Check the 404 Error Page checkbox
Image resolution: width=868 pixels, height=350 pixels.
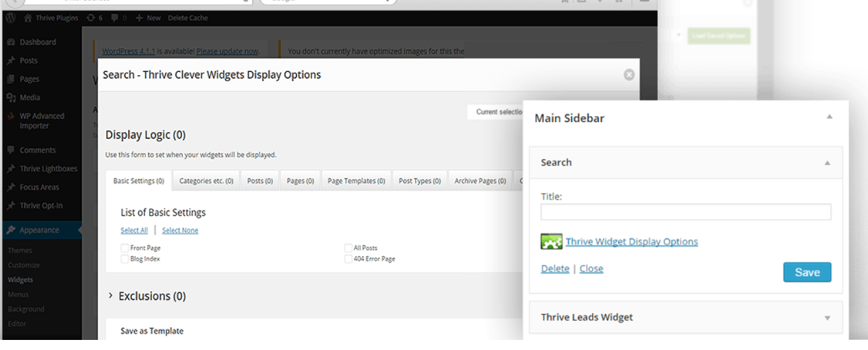[x=348, y=259]
